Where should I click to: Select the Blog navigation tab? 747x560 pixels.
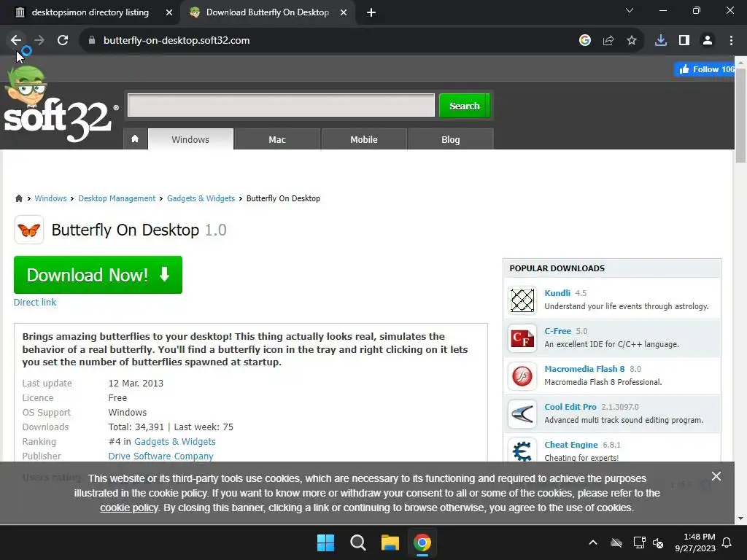point(451,139)
